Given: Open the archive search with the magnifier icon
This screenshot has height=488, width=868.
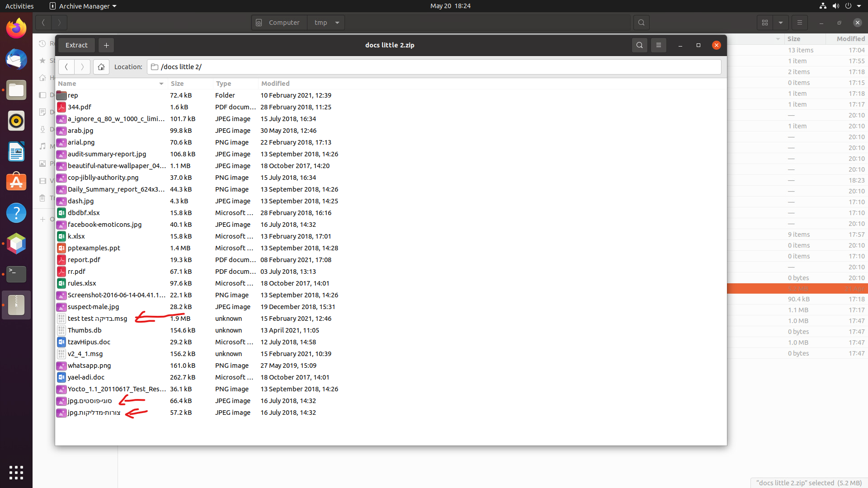Looking at the screenshot, I should 639,45.
